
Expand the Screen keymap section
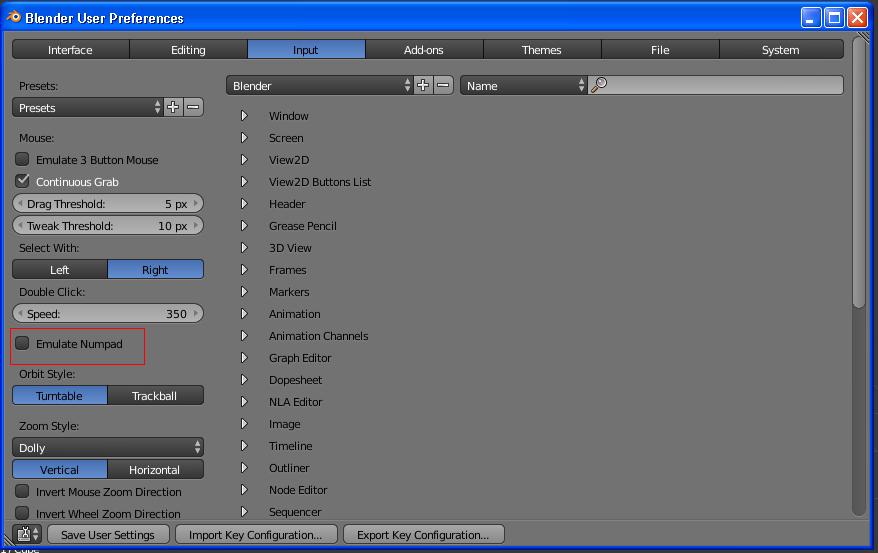tap(244, 137)
